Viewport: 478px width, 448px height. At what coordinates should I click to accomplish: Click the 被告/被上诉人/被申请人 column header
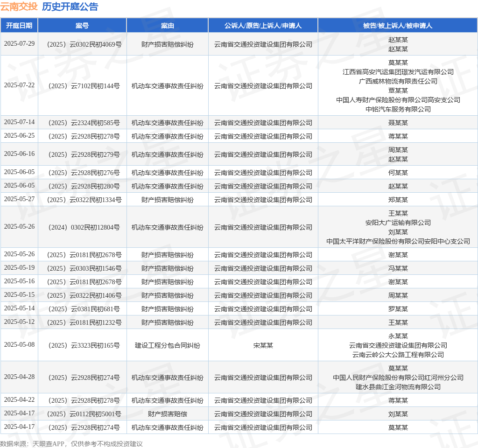click(398, 26)
